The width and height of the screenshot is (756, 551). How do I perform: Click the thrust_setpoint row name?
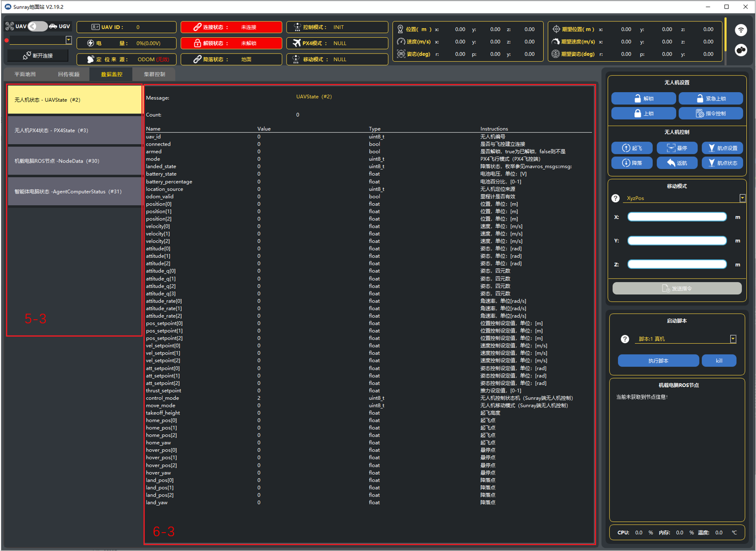(163, 391)
